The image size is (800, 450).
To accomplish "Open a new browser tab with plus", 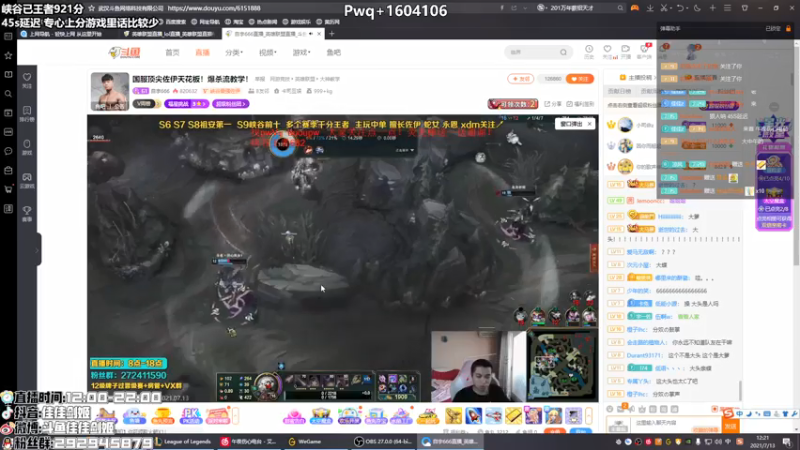I will tap(332, 34).
